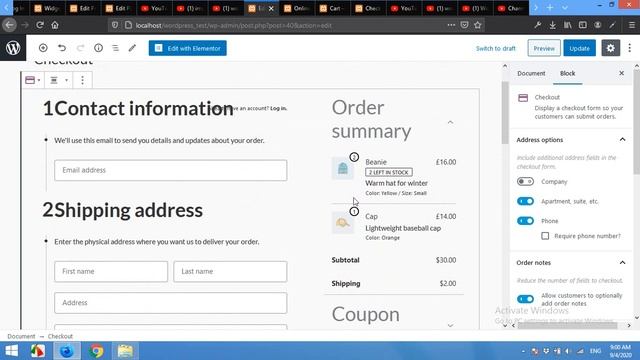Open block alignment dropdown
640x360 pixels.
click(58, 80)
